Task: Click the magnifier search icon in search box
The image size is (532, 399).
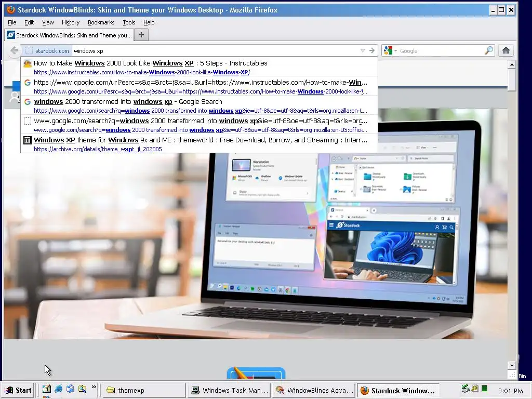Action: (x=489, y=50)
